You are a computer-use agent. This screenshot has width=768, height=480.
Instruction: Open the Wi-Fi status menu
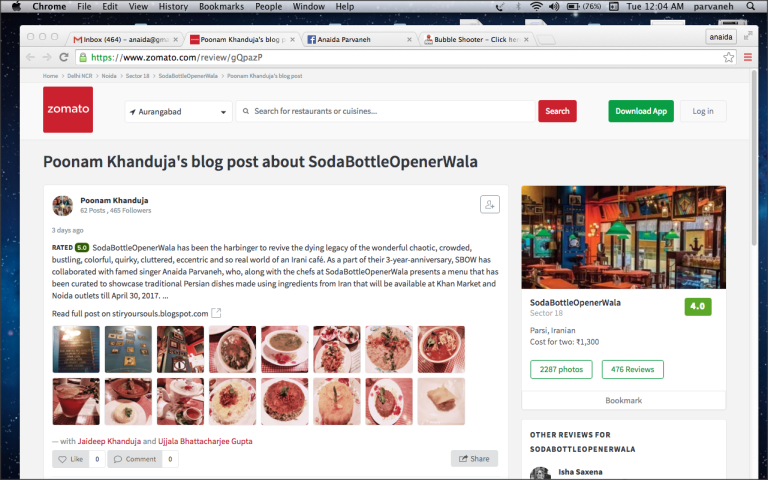click(x=536, y=6)
